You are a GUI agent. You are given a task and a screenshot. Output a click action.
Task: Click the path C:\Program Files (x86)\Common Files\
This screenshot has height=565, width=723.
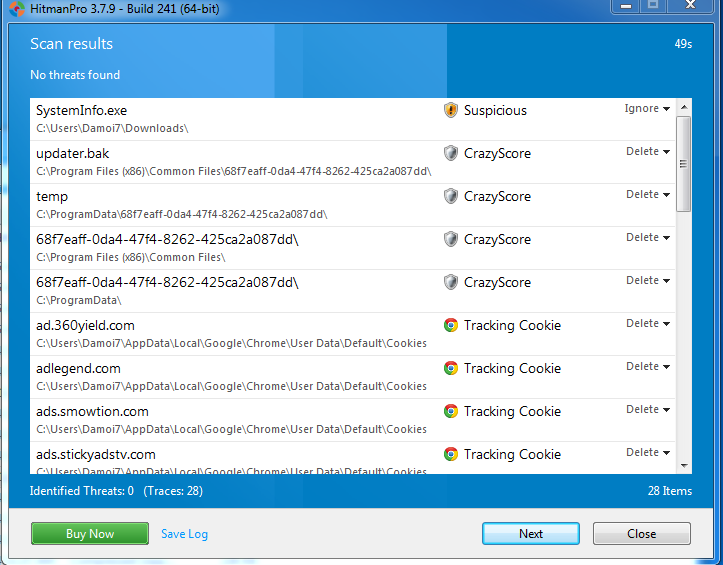tap(131, 257)
